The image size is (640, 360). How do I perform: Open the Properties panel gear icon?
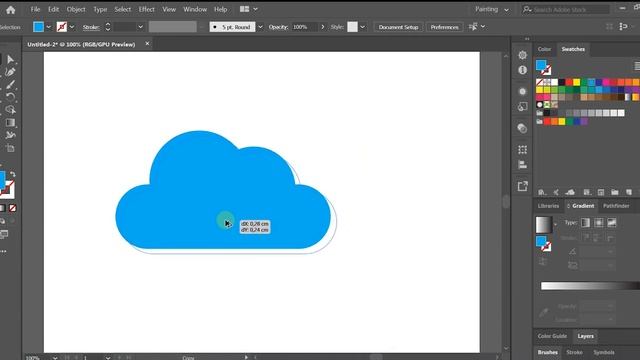522,55
